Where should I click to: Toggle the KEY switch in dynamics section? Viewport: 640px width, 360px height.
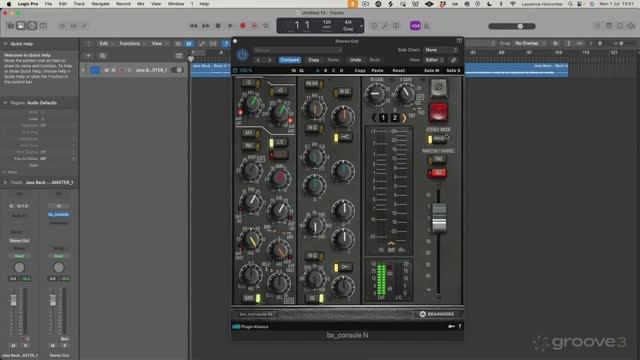(250, 133)
